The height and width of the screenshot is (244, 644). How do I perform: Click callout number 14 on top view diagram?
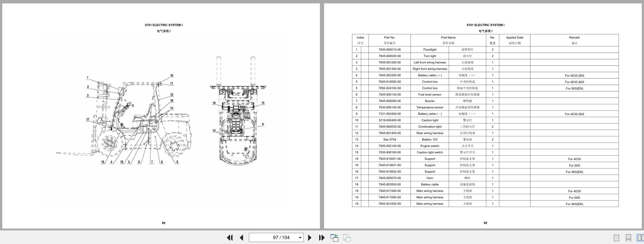214,103
